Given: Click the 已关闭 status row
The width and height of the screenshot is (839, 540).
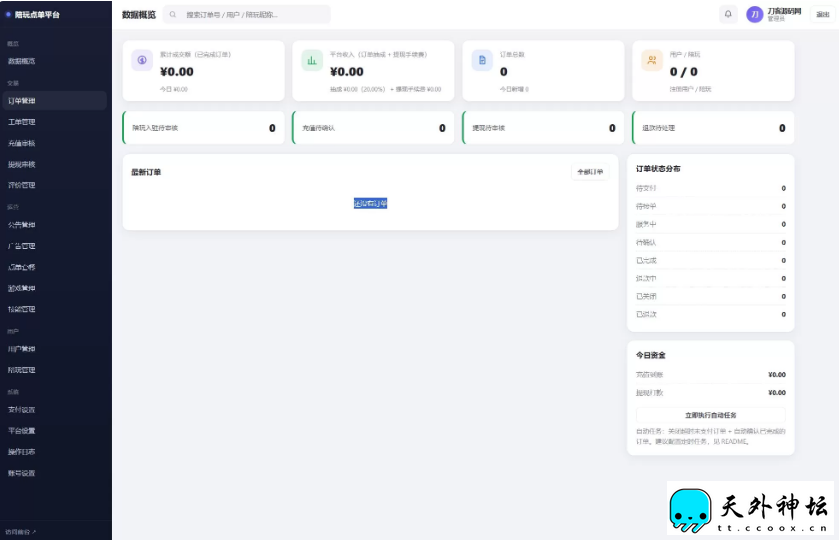Looking at the screenshot, I should click(x=711, y=296).
